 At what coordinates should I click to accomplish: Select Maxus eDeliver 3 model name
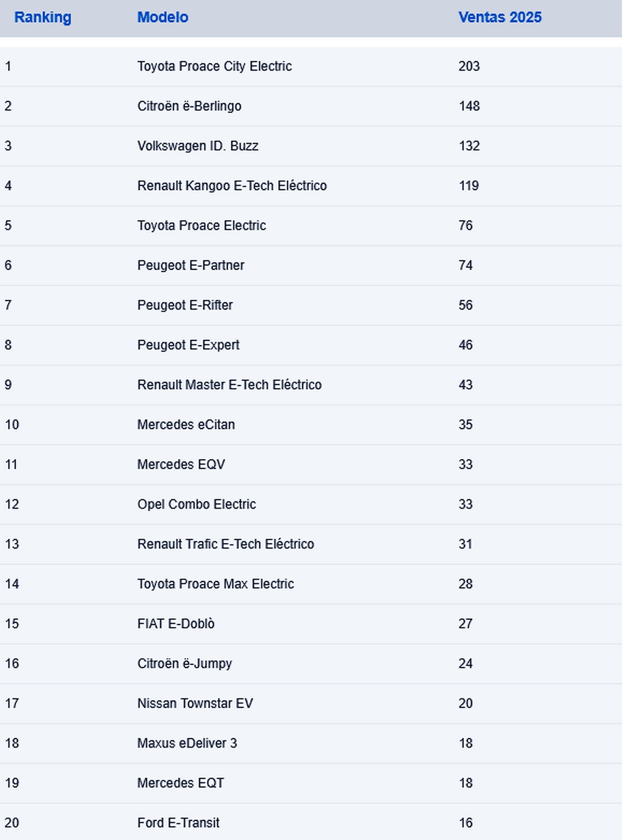(187, 743)
